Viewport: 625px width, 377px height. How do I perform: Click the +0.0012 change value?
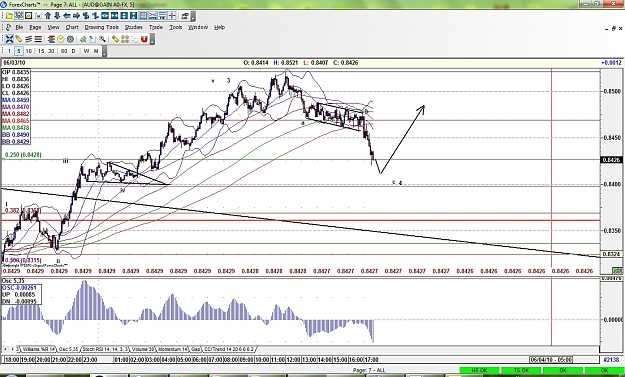(x=611, y=63)
